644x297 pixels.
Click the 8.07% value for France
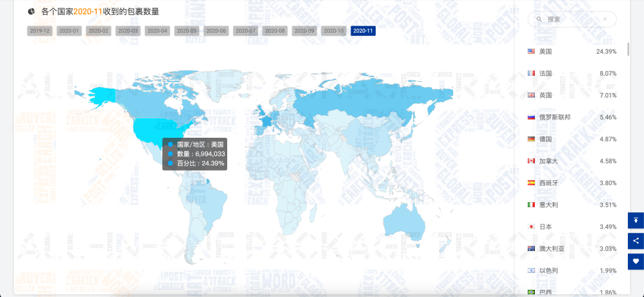(608, 73)
